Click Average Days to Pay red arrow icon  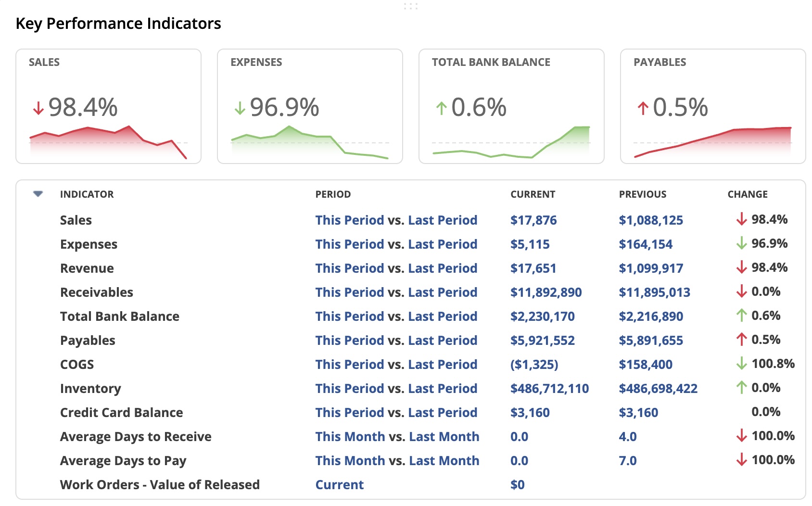tap(741, 460)
